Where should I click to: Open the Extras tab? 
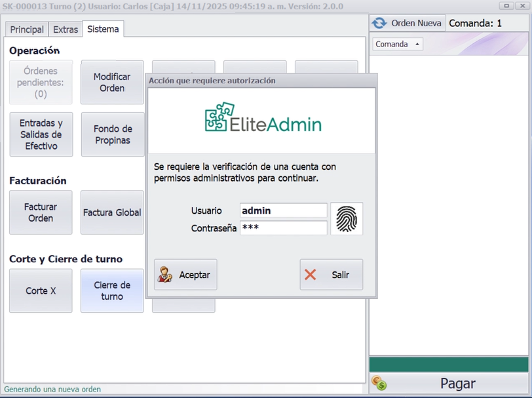click(66, 30)
